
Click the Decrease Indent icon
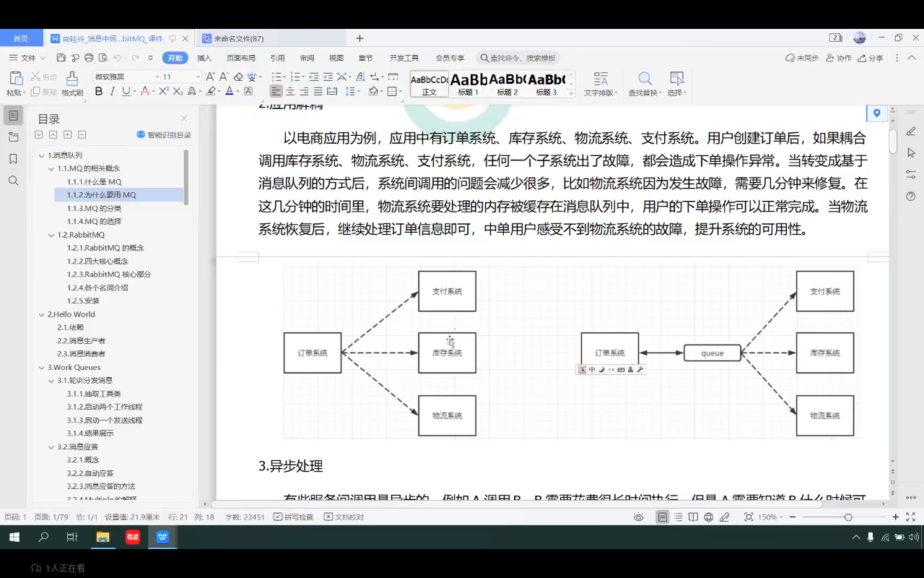tap(314, 77)
